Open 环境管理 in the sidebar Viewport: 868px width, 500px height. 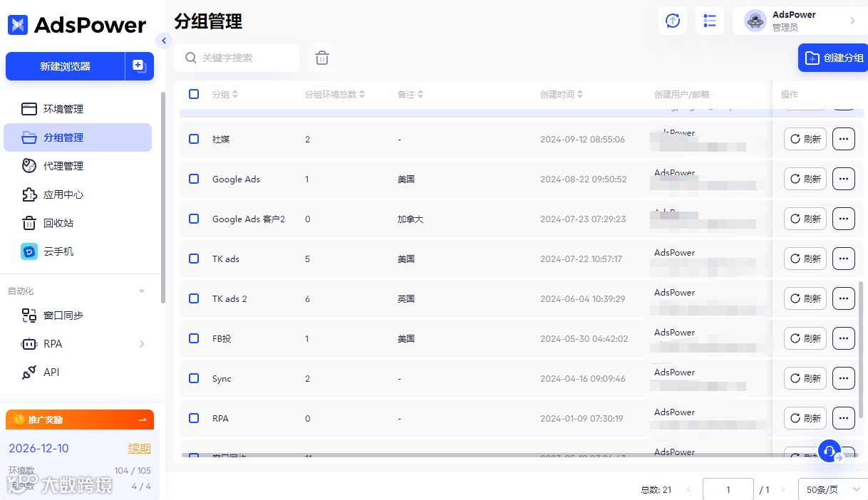click(x=78, y=109)
